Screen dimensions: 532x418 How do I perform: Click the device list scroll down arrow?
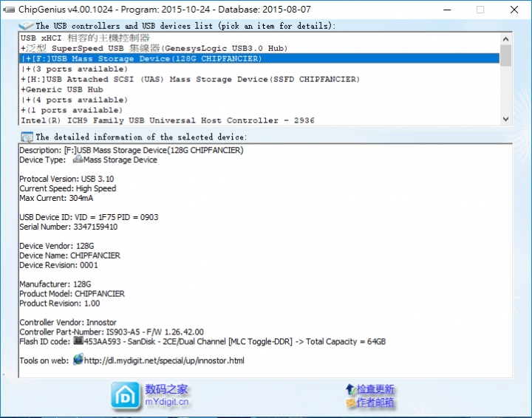505,119
